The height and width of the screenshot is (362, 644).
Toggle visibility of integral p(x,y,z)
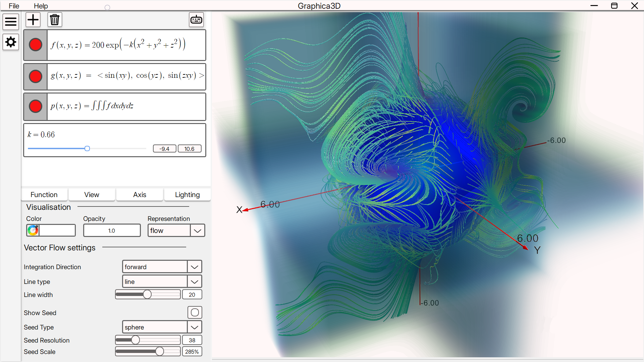click(36, 106)
